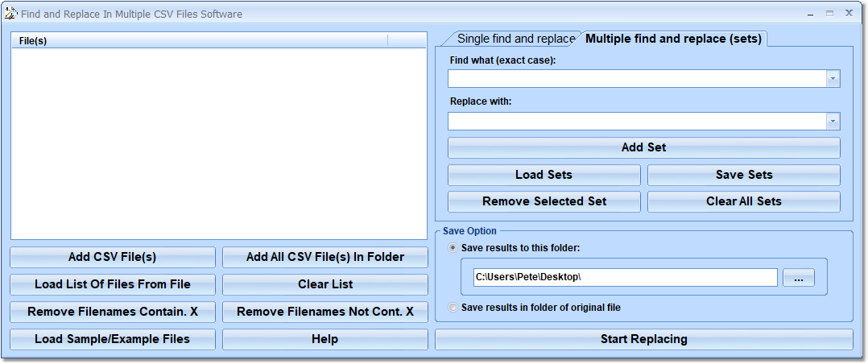
Task: Click Clear All Sets button
Action: coord(743,201)
